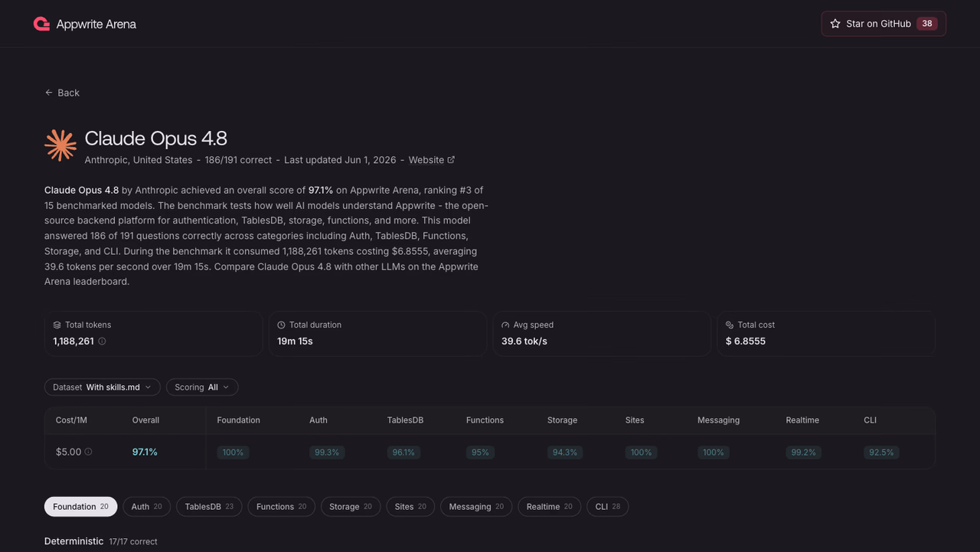Viewport: 980px width, 552px height.
Task: Click the Appwrite Arena title
Action: click(96, 24)
